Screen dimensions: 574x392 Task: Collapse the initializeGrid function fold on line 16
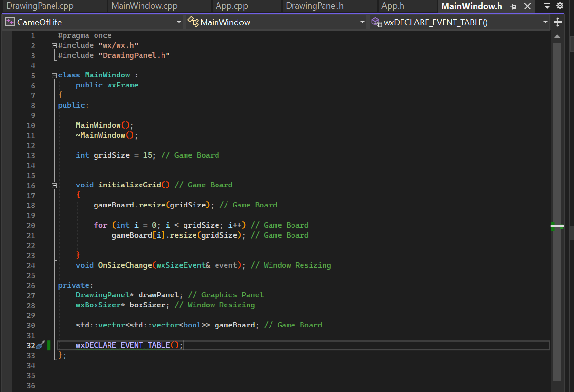point(54,185)
